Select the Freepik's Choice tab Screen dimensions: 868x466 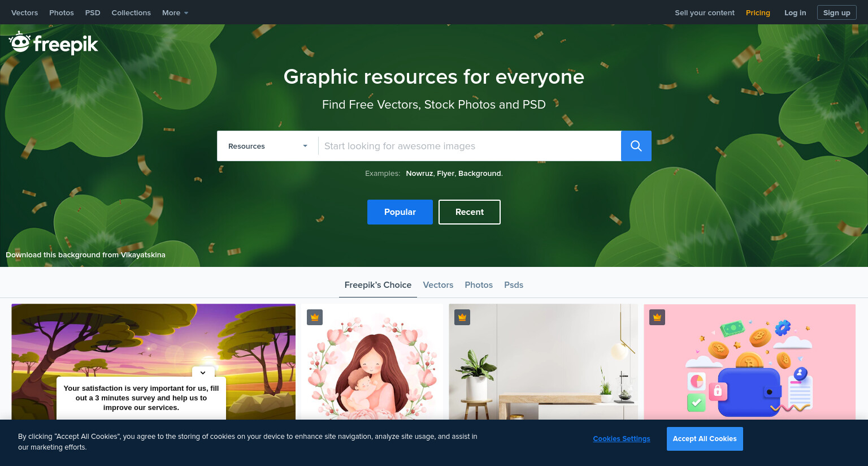[378, 285]
